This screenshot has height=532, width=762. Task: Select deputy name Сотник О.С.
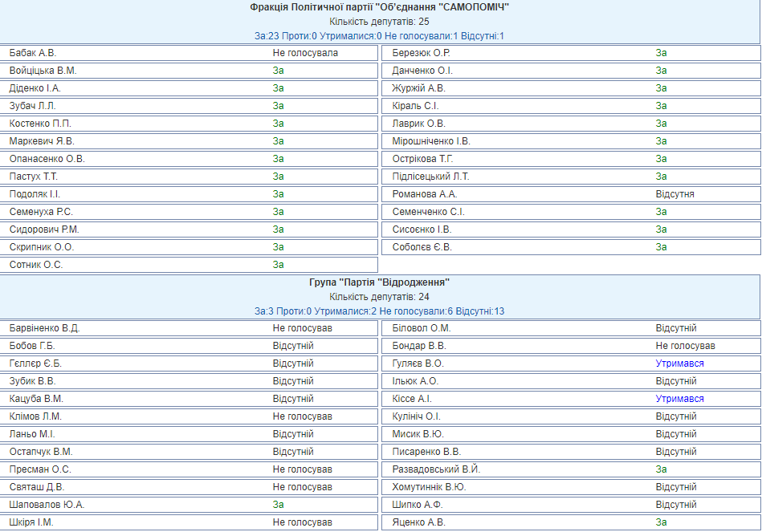click(x=36, y=265)
